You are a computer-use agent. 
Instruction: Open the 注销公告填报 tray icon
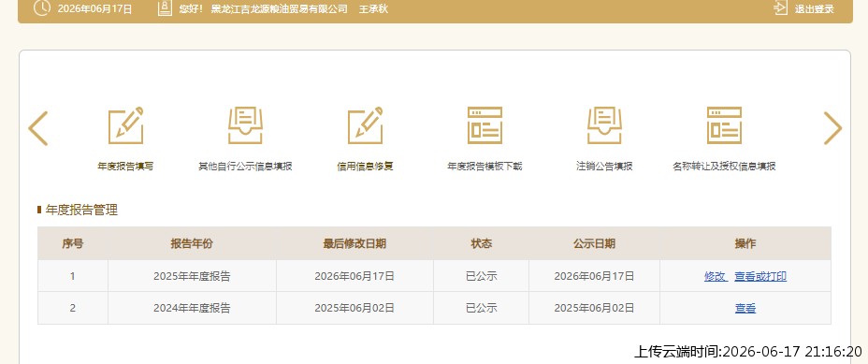[604, 125]
